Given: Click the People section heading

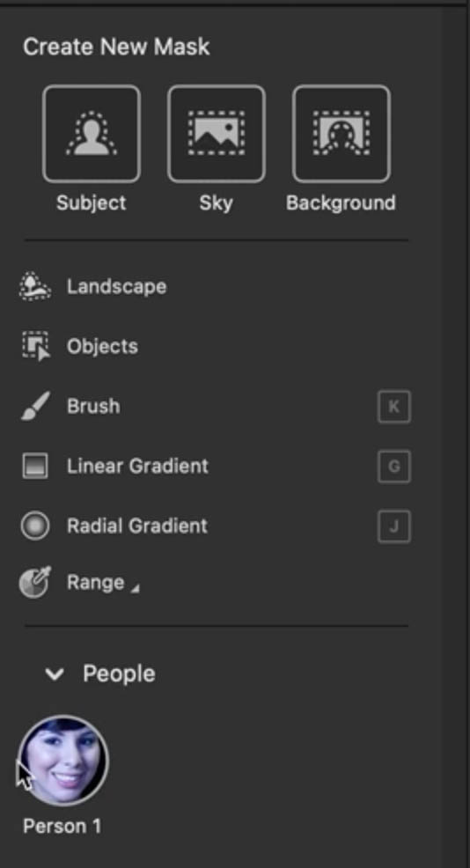Looking at the screenshot, I should (x=119, y=673).
